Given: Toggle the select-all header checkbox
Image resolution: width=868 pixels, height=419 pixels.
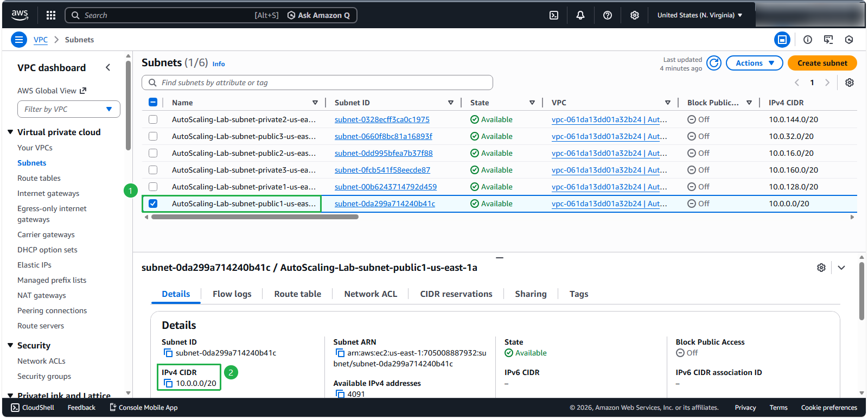Looking at the screenshot, I should [153, 102].
